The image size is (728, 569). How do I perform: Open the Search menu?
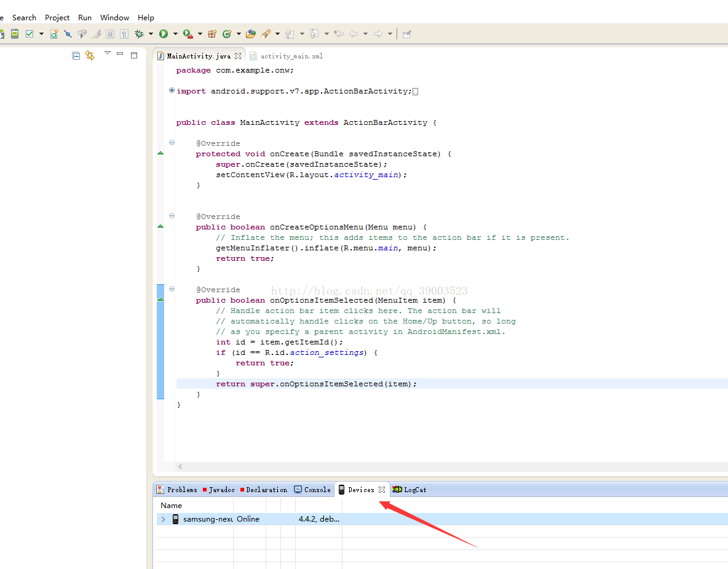[x=24, y=18]
